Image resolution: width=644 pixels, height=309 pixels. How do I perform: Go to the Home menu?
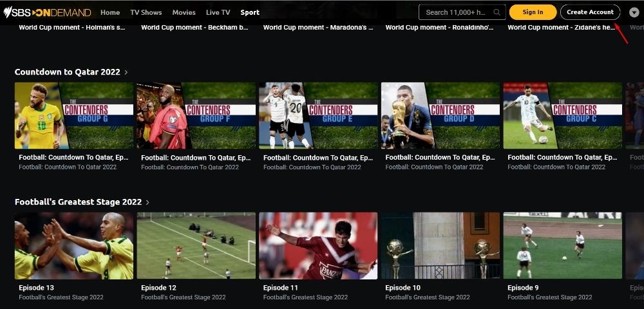pyautogui.click(x=110, y=12)
